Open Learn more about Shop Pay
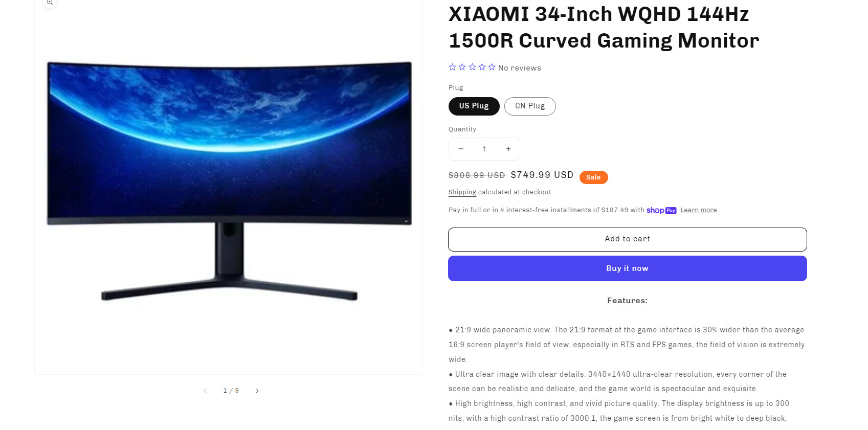The width and height of the screenshot is (868, 430). 698,210
